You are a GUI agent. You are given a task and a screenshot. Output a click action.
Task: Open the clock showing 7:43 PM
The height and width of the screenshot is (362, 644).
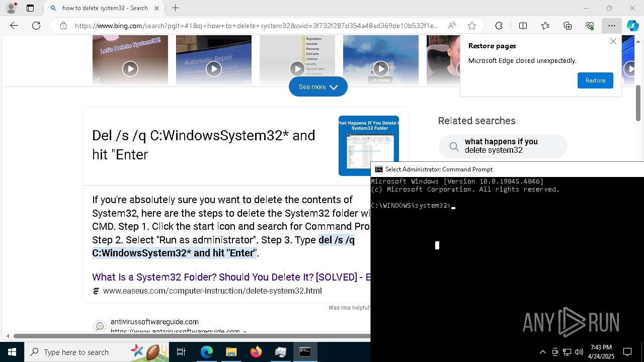click(x=601, y=352)
